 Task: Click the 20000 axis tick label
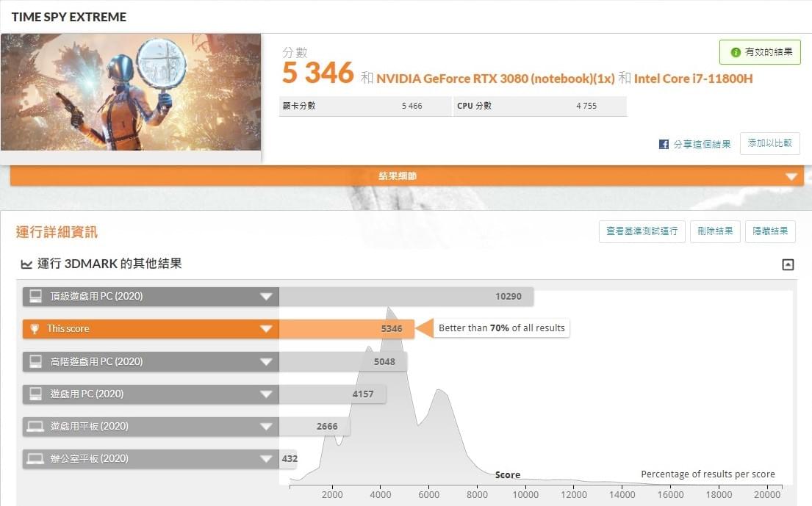point(767,495)
